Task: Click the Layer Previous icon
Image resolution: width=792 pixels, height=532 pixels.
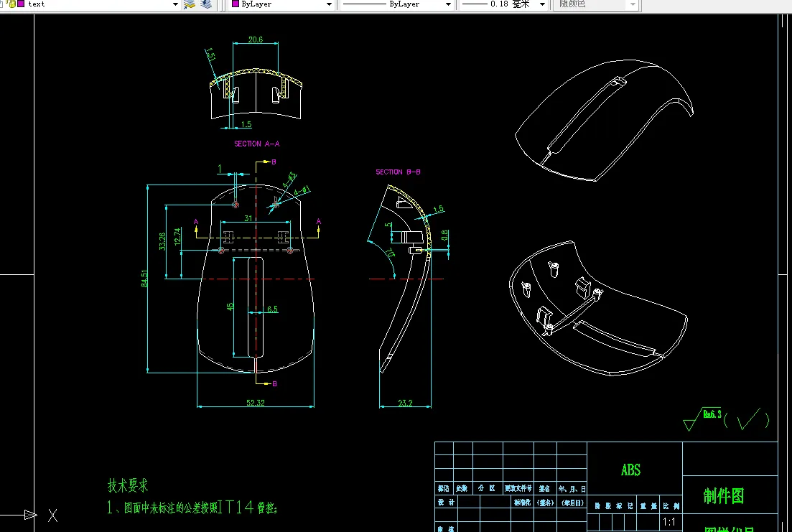Action: [206, 4]
